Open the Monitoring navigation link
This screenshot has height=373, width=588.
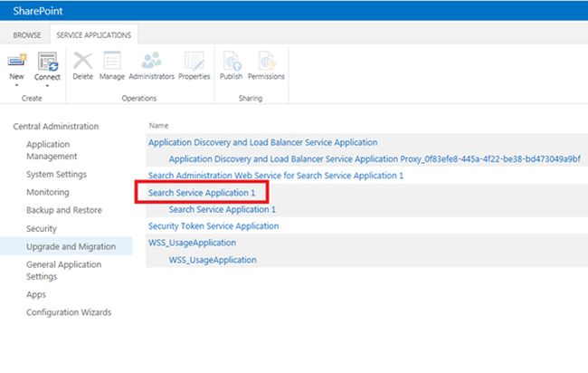48,192
